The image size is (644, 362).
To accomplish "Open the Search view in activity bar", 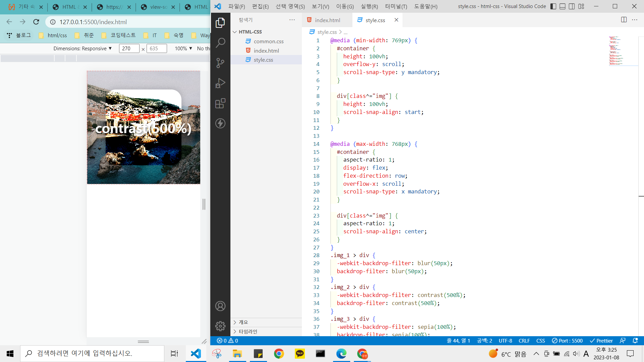I will pyautogui.click(x=220, y=43).
